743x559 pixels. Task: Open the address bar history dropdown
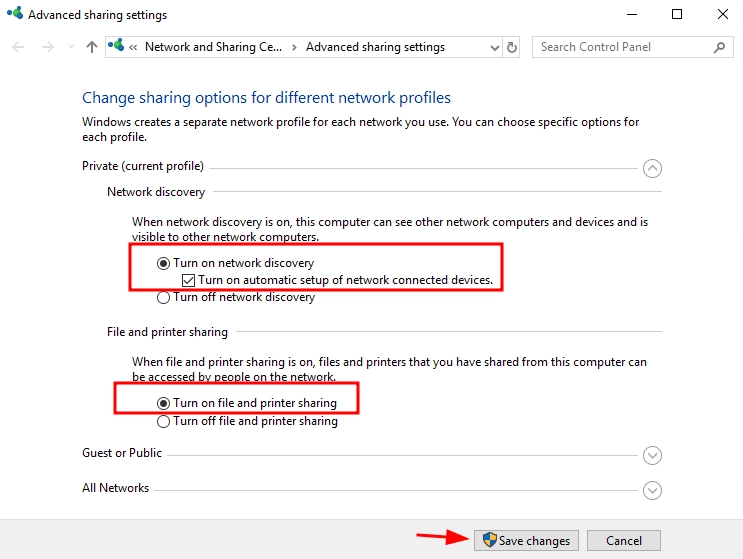point(495,47)
